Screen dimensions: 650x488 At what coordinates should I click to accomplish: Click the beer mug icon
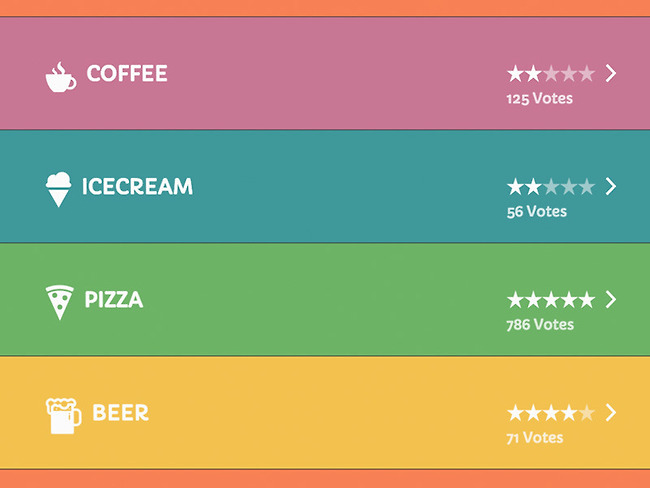(63, 415)
